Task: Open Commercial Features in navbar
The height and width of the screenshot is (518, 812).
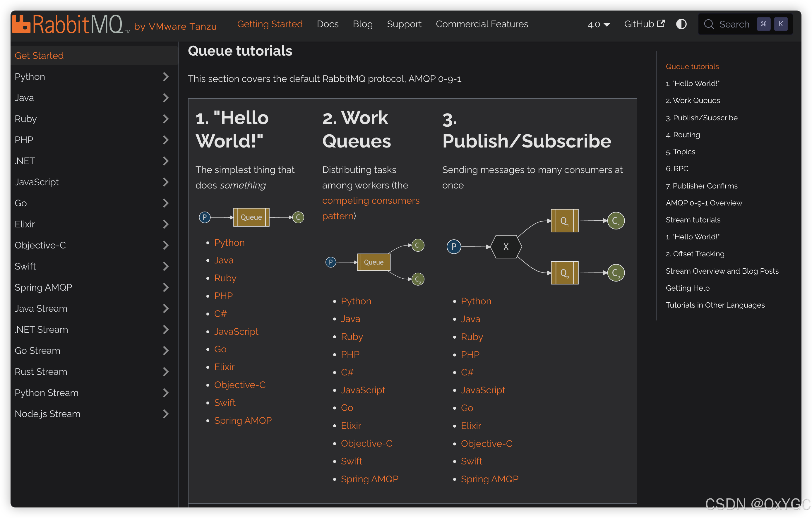Action: tap(482, 24)
